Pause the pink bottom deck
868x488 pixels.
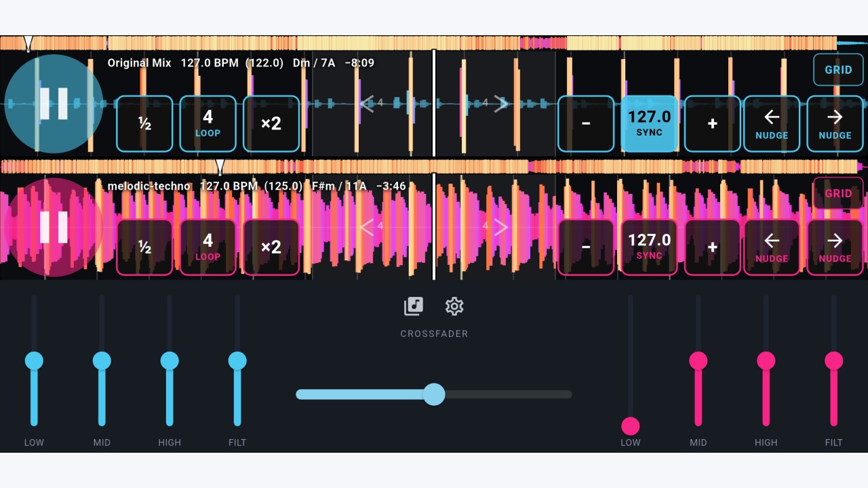click(x=54, y=227)
